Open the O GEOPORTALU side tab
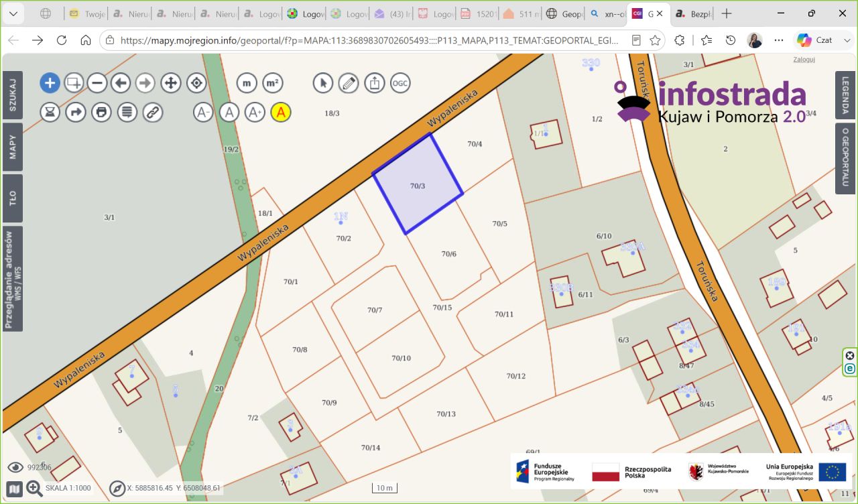Viewport: 858px width, 504px height. [x=845, y=158]
